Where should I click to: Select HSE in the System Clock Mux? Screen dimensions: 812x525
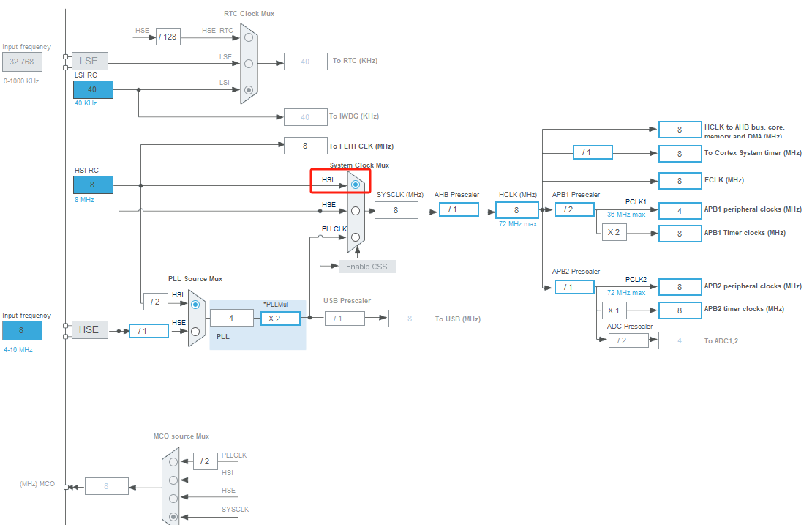356,210
